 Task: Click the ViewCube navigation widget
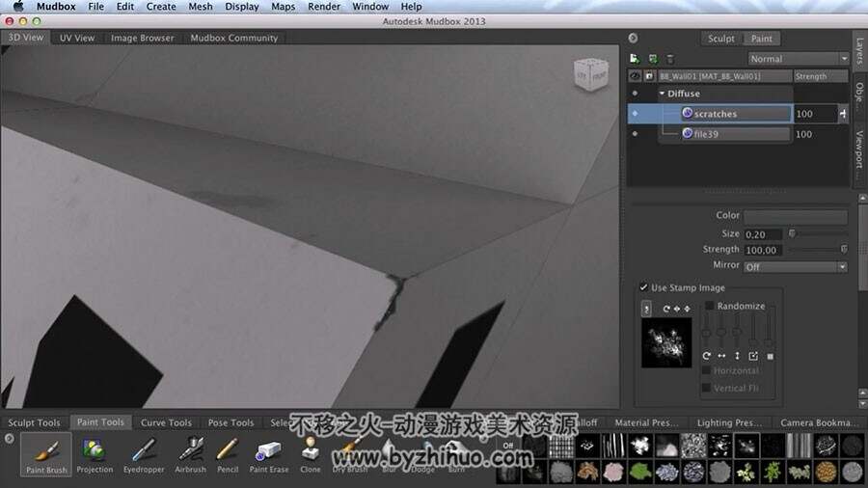point(590,73)
